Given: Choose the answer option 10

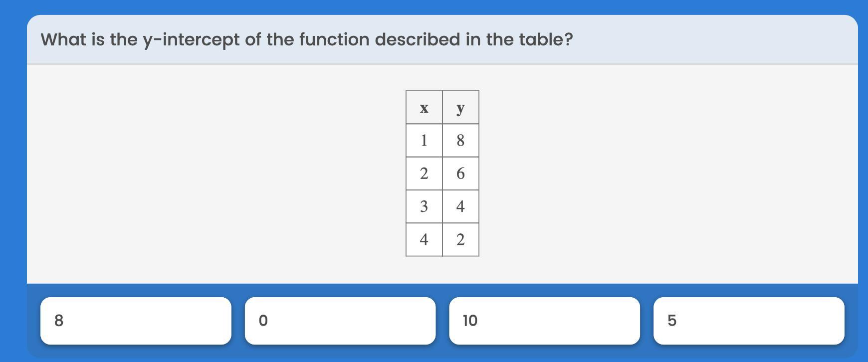Looking at the screenshot, I should coord(545,321).
